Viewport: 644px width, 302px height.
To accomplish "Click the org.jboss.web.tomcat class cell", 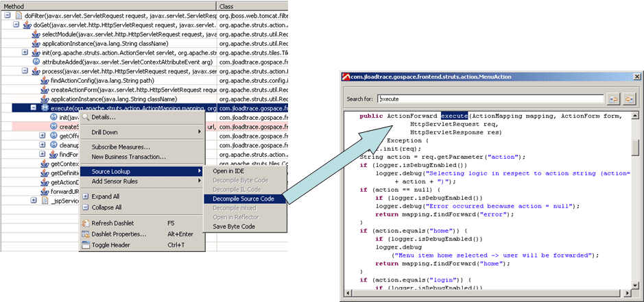I will point(252,16).
